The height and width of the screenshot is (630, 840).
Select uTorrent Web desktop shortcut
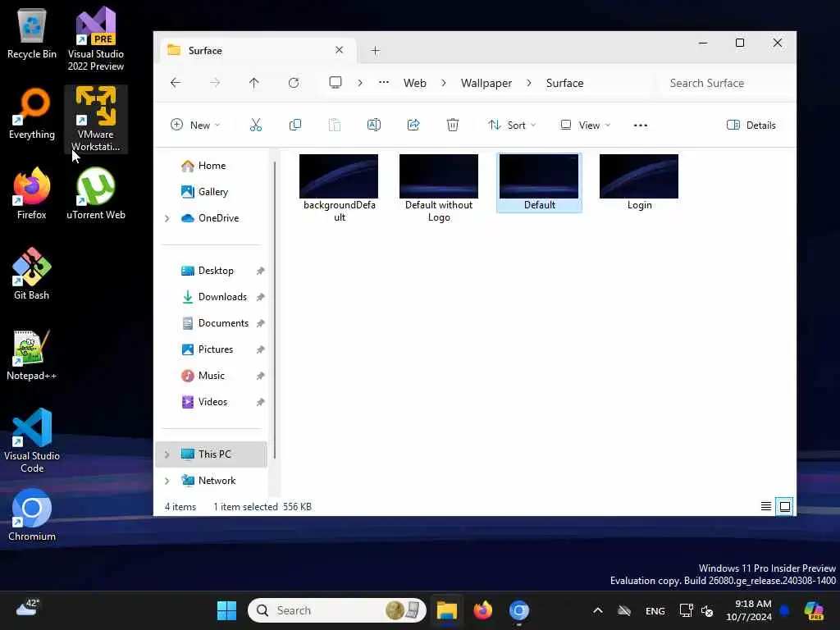coord(96,194)
